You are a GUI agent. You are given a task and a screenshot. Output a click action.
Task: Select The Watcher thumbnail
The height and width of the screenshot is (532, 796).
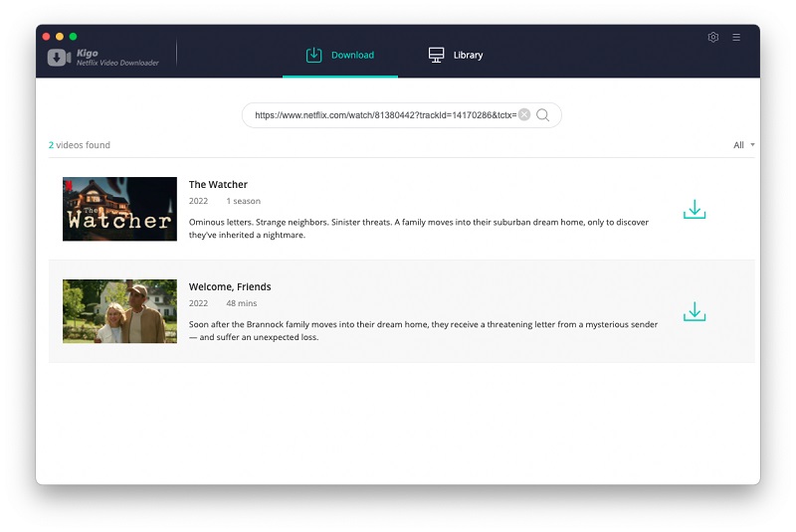pyautogui.click(x=119, y=209)
